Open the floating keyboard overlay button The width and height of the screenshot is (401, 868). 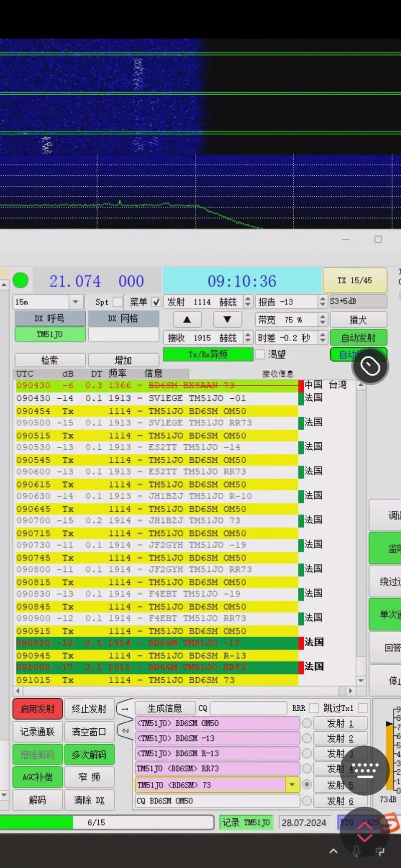365,770
